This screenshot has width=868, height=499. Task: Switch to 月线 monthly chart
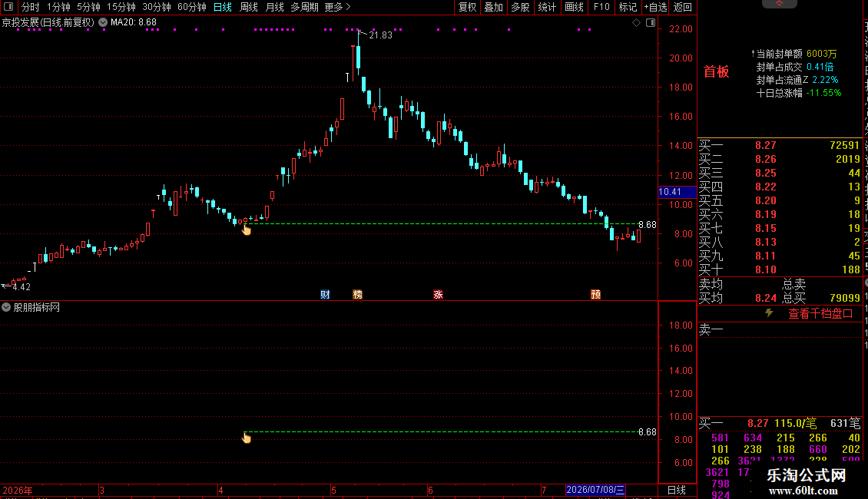pyautogui.click(x=274, y=7)
